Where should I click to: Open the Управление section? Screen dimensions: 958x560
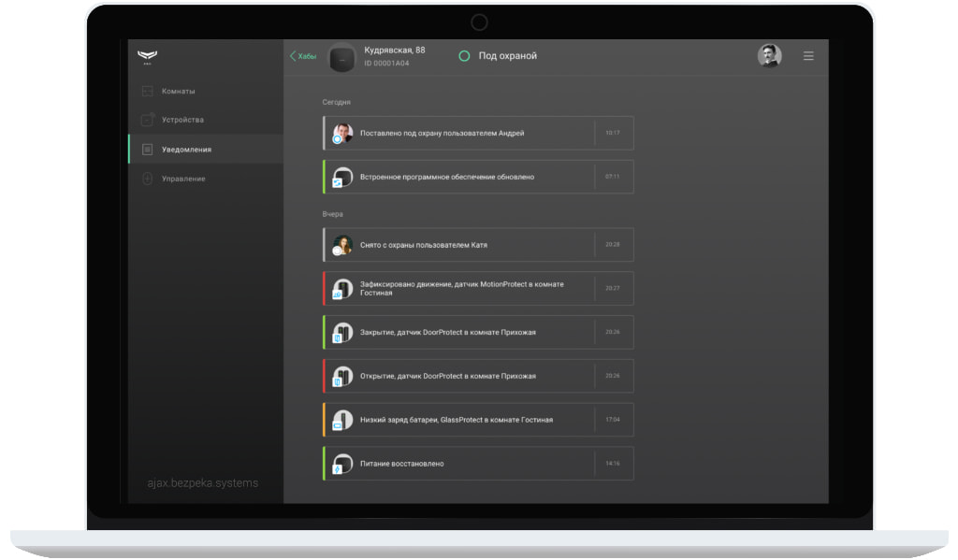point(206,179)
